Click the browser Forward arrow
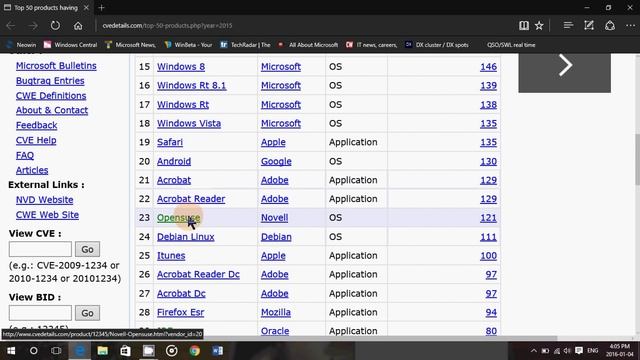Viewport: 640px width, 360px height. (33, 26)
